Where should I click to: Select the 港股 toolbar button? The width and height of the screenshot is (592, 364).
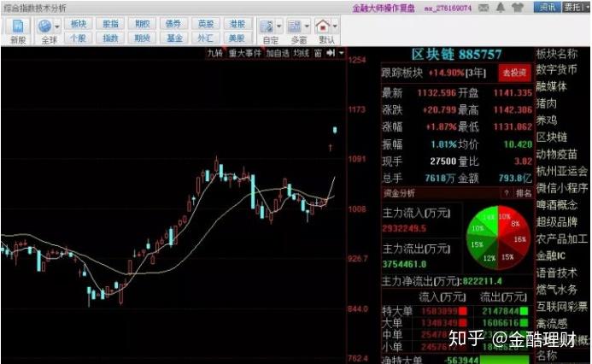pos(237,24)
